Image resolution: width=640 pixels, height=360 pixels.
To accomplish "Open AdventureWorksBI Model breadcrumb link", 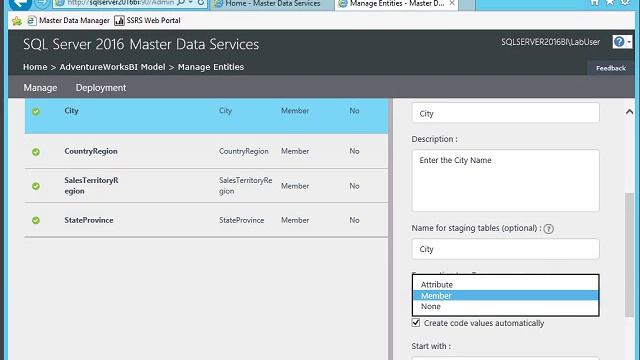I will click(113, 67).
